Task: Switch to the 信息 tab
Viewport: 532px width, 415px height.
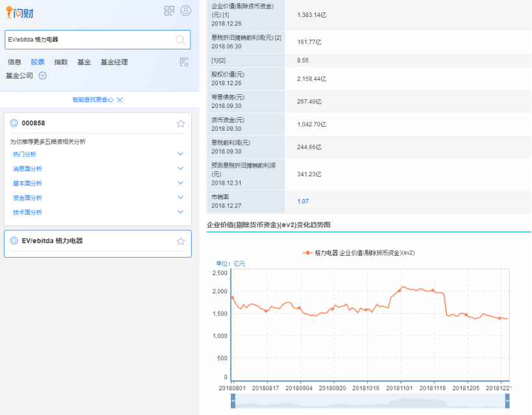Action: pyautogui.click(x=14, y=62)
